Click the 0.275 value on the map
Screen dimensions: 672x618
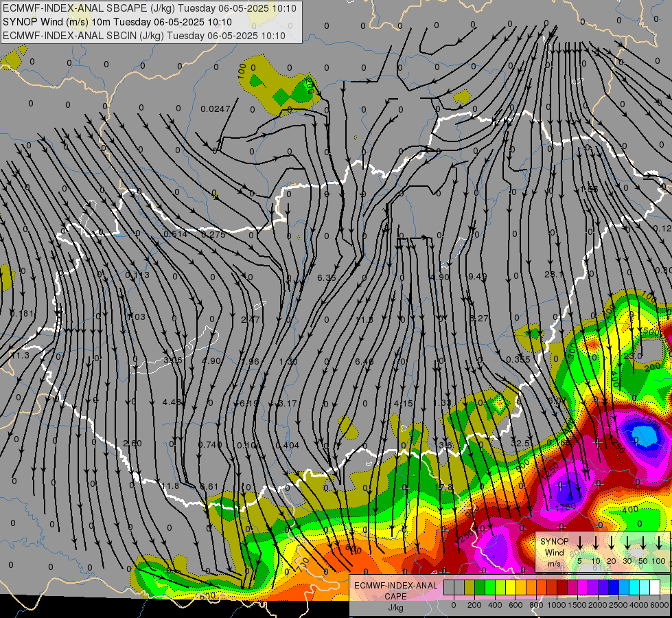tap(213, 235)
